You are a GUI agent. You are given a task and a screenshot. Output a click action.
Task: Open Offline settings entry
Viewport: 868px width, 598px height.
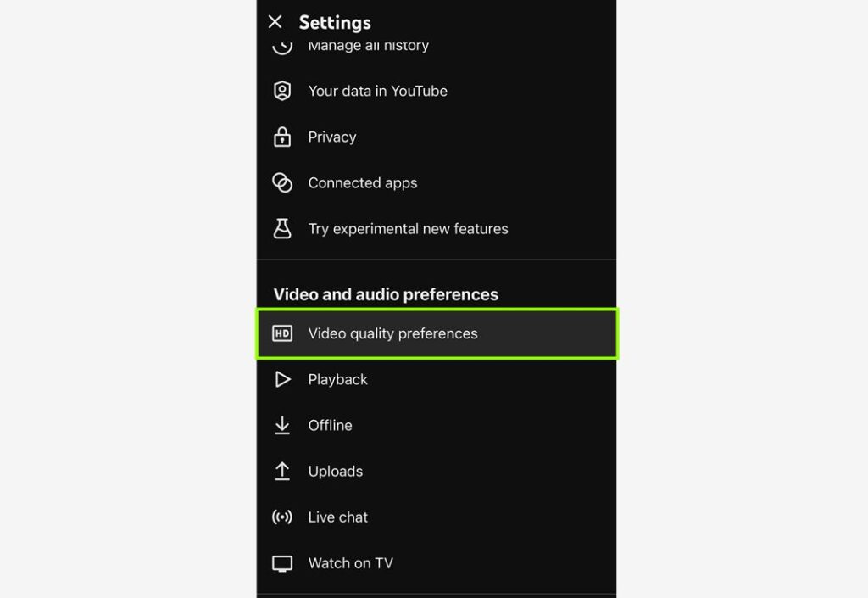(x=437, y=425)
